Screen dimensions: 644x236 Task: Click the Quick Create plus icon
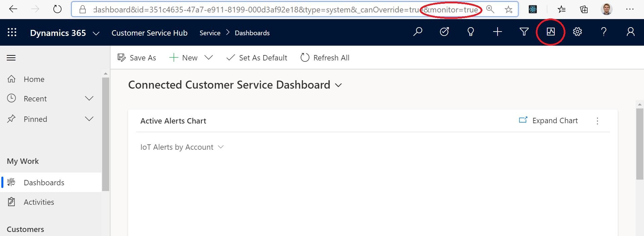pos(497,32)
